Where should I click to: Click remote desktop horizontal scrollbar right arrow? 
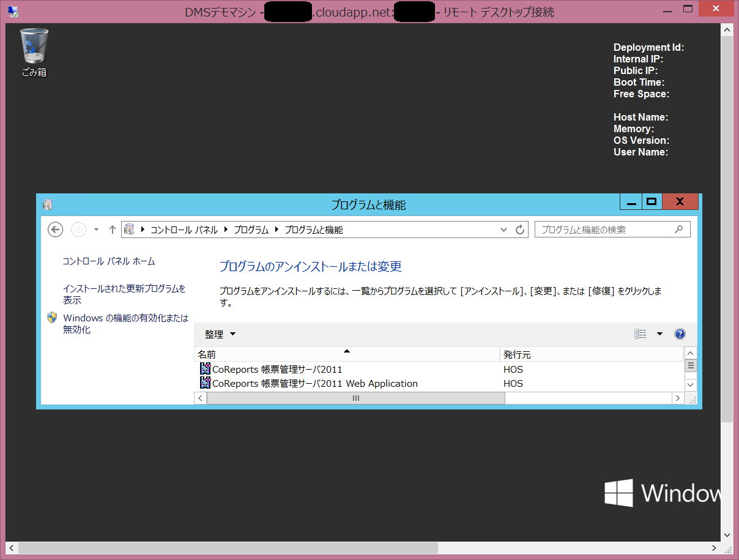715,548
